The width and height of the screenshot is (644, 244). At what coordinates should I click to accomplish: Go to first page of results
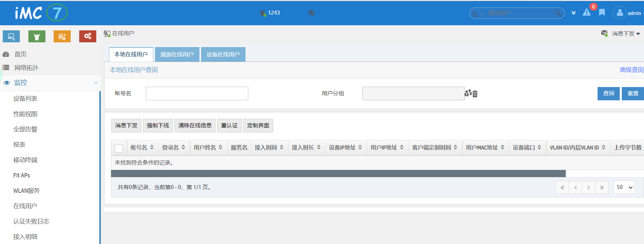[x=562, y=187]
